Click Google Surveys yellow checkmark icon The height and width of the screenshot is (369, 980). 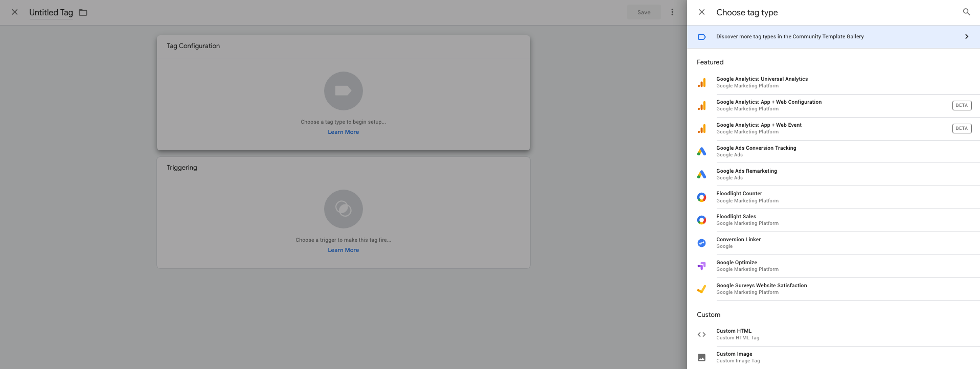(x=702, y=289)
